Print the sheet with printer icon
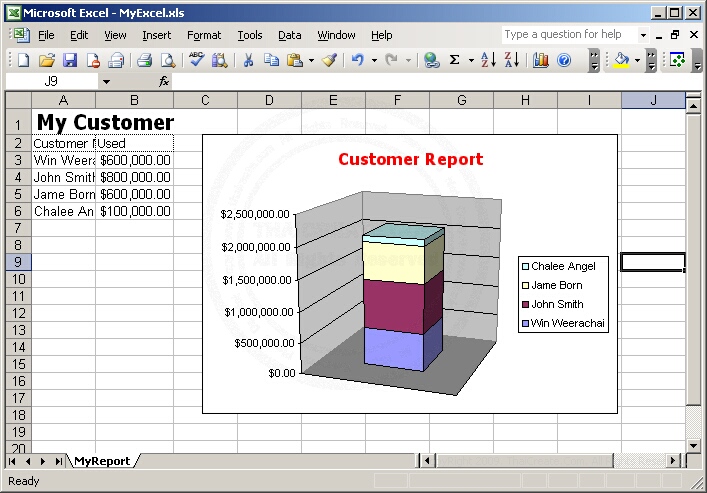Image resolution: width=707 pixels, height=493 pixels. (144, 60)
